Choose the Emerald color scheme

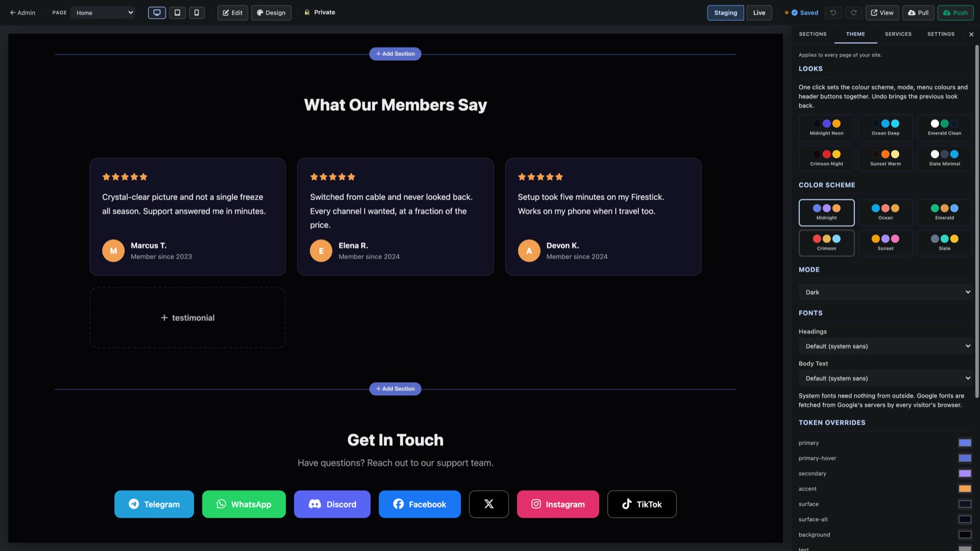(x=944, y=212)
